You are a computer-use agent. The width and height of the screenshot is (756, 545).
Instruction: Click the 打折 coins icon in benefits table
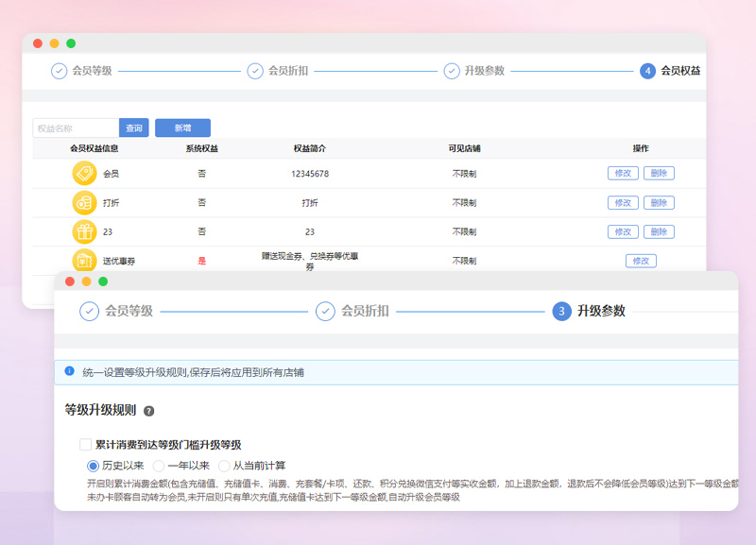84,202
